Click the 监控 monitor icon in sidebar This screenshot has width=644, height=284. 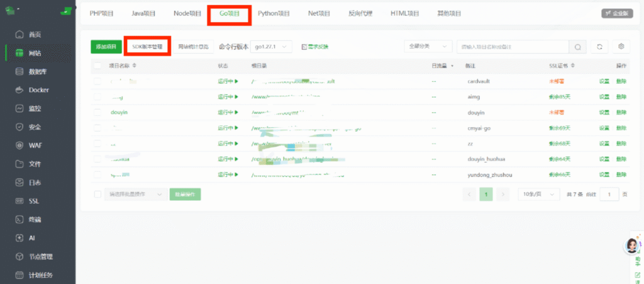pyautogui.click(x=19, y=108)
